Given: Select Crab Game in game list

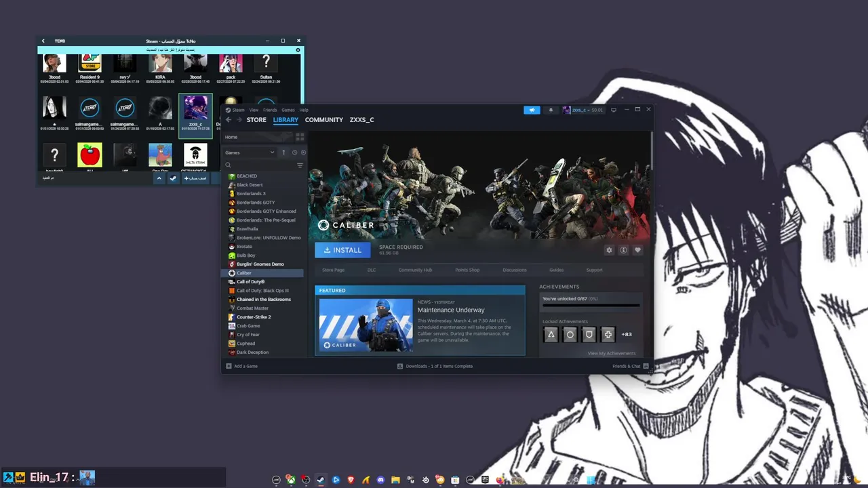Looking at the screenshot, I should 262,325.
